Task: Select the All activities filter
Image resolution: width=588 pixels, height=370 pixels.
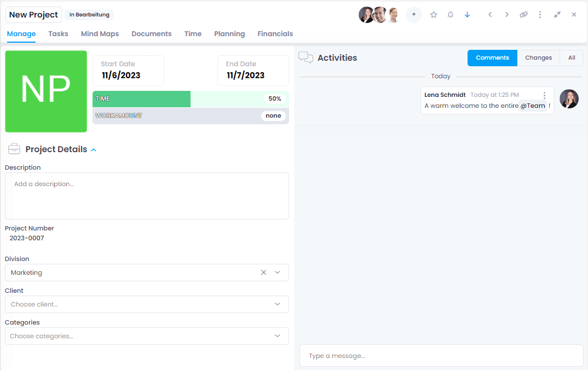Action: click(x=571, y=57)
